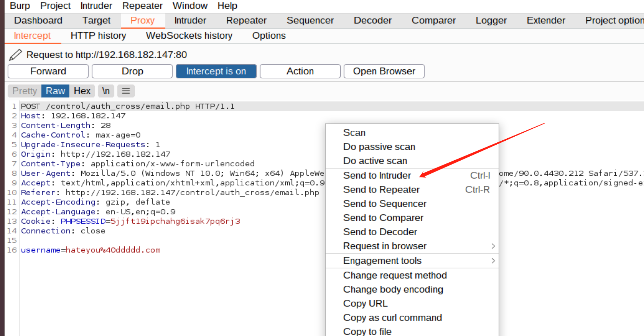644x336 pixels.
Task: Click the username parameter line in request
Action: click(x=91, y=250)
